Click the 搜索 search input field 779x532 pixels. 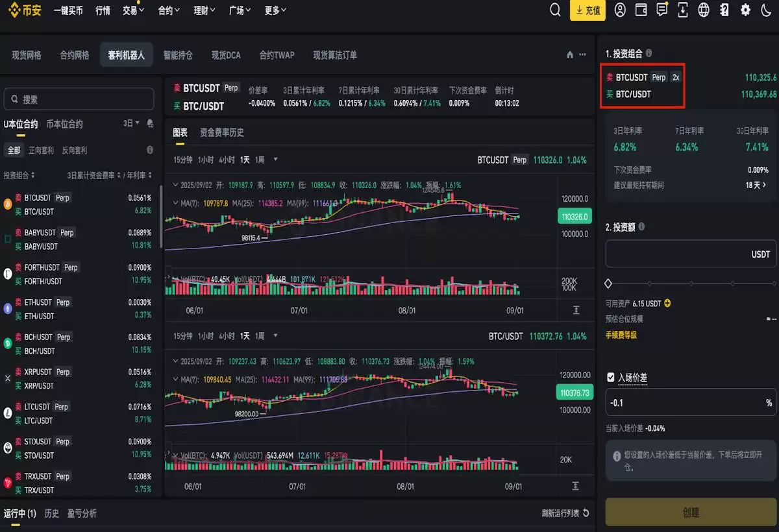tap(78, 97)
